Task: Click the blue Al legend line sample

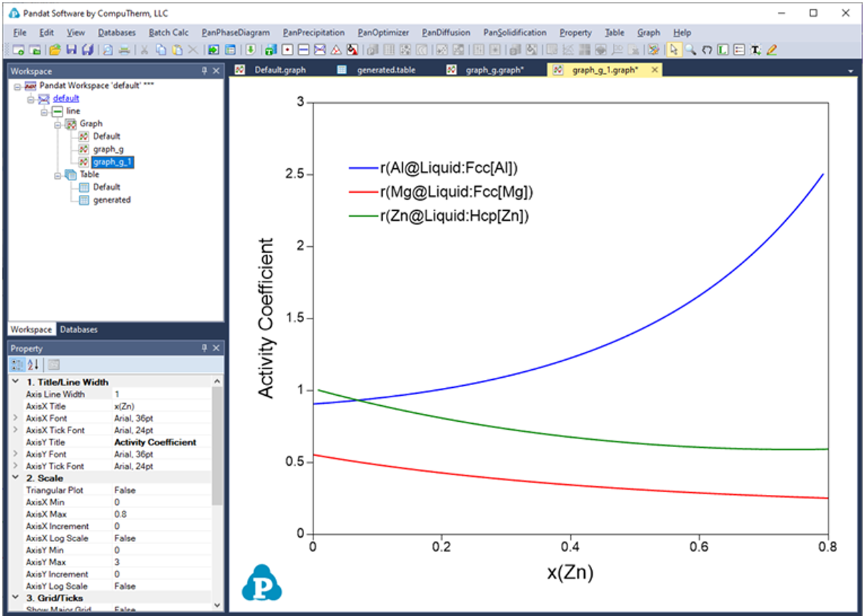Action: click(x=363, y=168)
